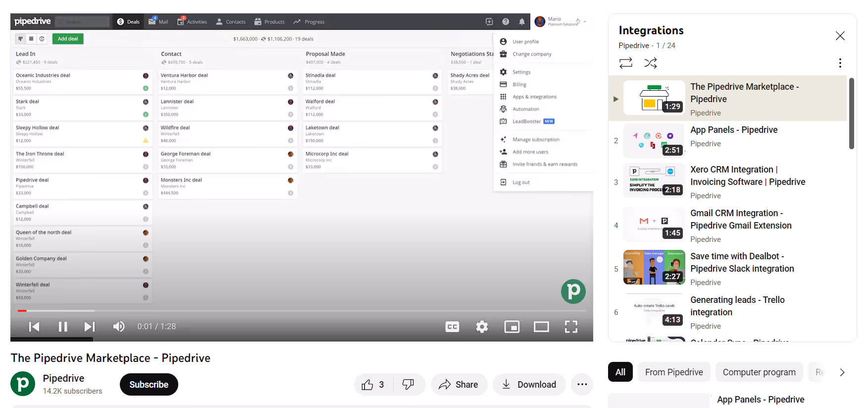Viewport: 868px width, 408px height.
Task: Select forecast view icon in Pipedrive toolbar
Action: tap(42, 39)
